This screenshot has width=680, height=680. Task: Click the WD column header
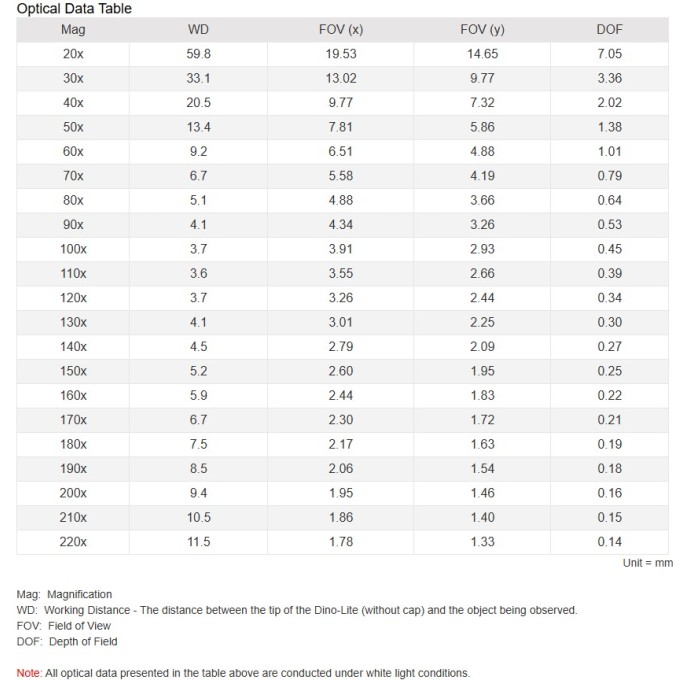click(198, 29)
